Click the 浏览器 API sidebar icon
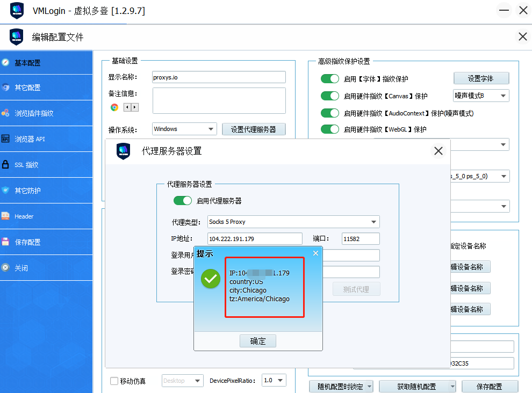Screen dimensions: 532x393 [5, 139]
